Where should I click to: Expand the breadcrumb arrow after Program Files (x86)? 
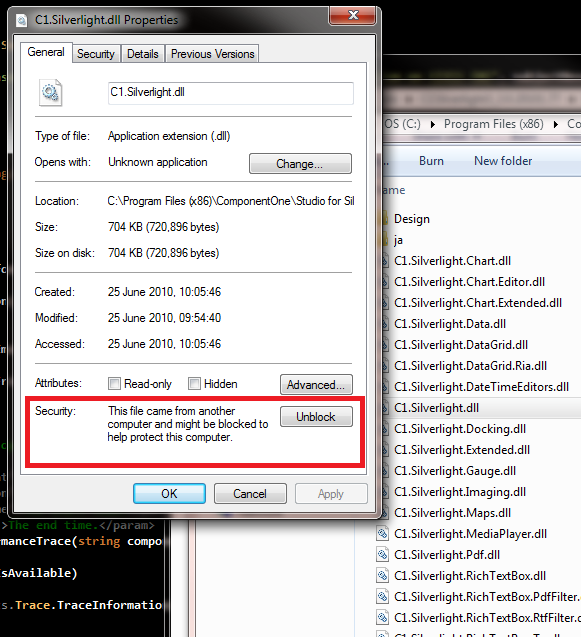click(556, 124)
